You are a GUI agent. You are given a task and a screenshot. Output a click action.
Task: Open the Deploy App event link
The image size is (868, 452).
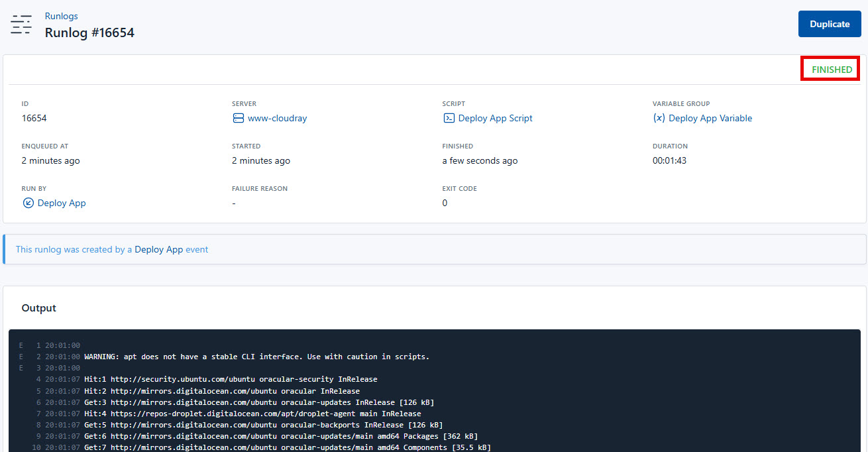(159, 249)
